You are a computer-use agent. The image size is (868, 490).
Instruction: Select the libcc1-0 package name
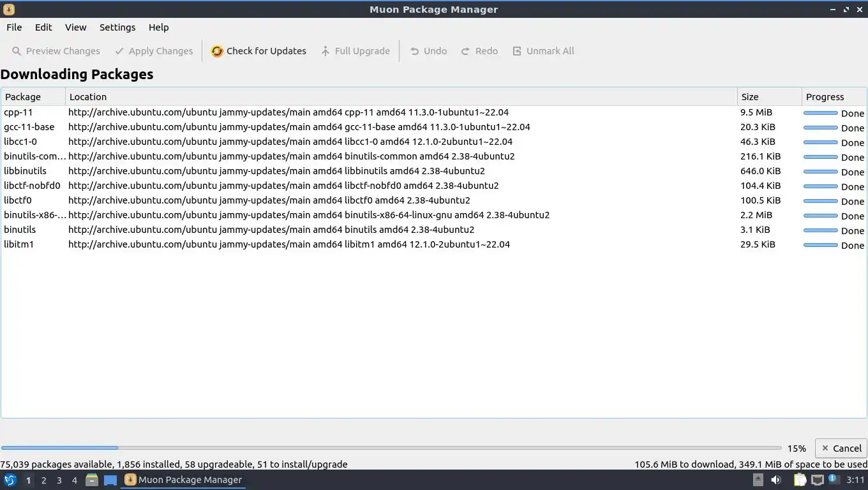(x=20, y=142)
